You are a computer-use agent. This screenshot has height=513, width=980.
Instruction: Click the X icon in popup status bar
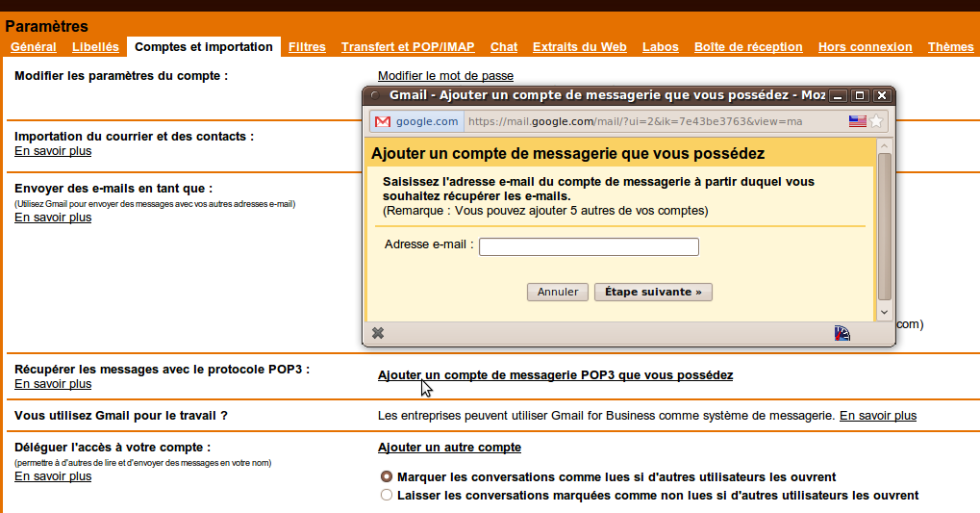tap(378, 333)
